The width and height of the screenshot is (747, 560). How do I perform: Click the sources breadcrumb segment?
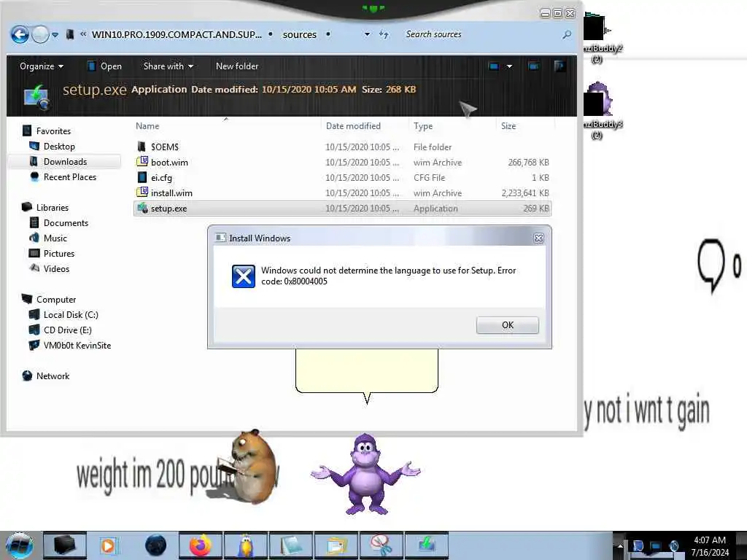pos(299,34)
